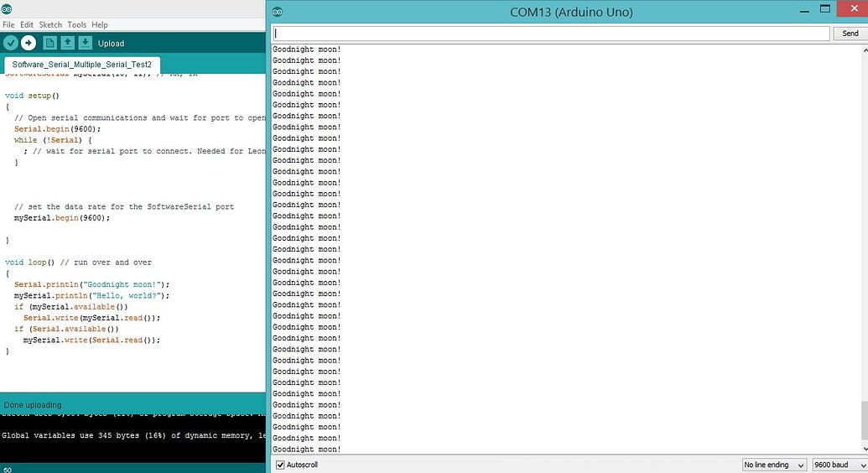Click the if (Serial.available()) line
Screen dimensions: 868x473
pyautogui.click(x=66, y=329)
